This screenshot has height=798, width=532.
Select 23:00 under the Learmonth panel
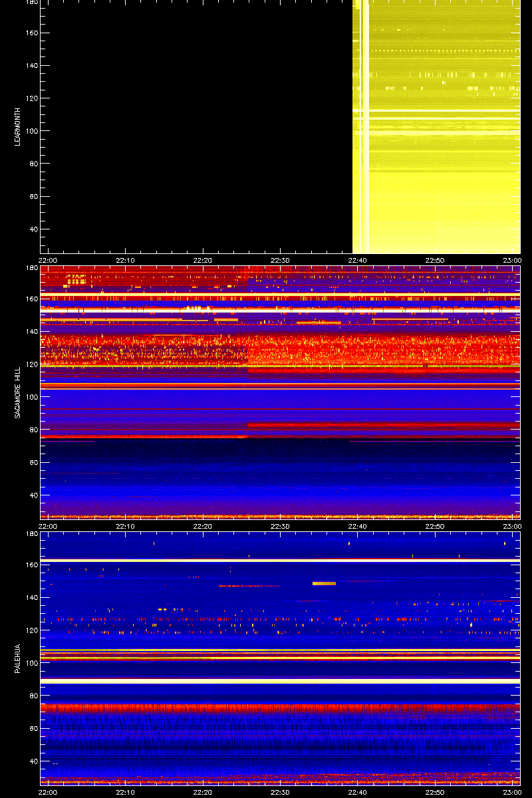pos(512,260)
